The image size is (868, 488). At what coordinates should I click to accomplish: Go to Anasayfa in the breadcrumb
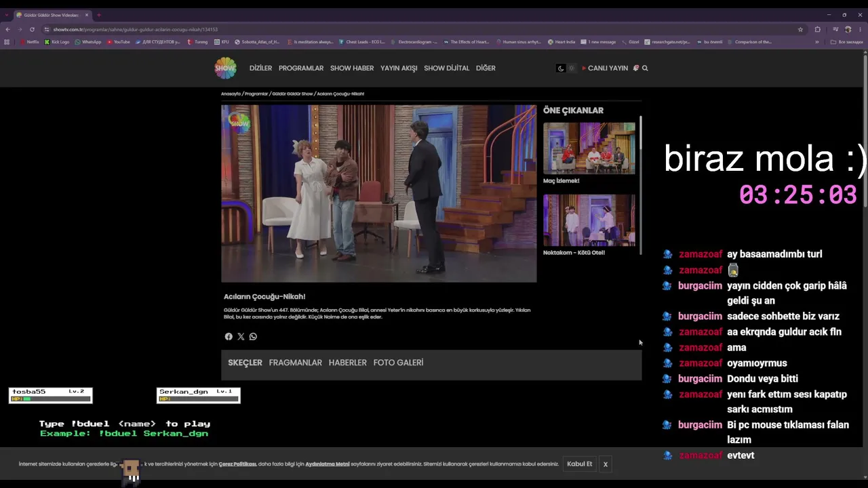(231, 94)
